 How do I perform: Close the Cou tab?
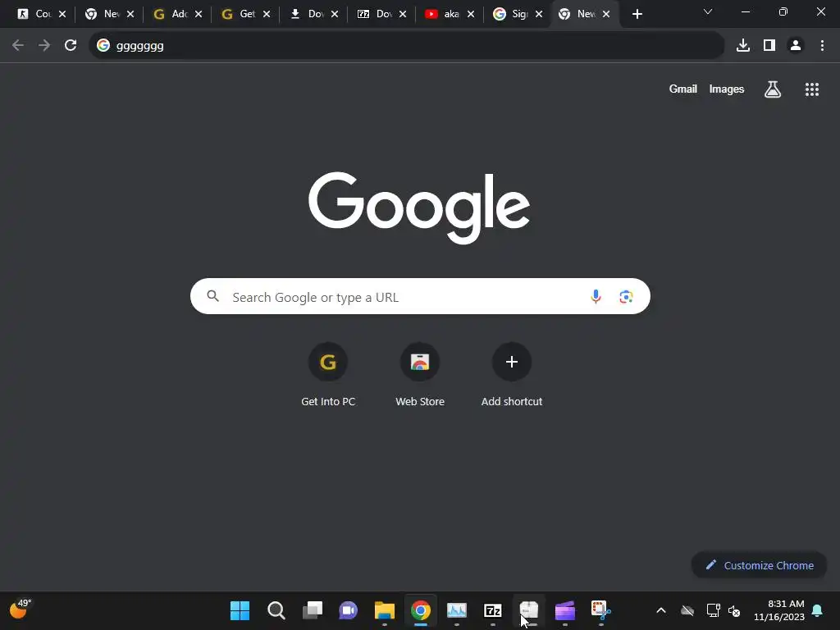coord(62,14)
